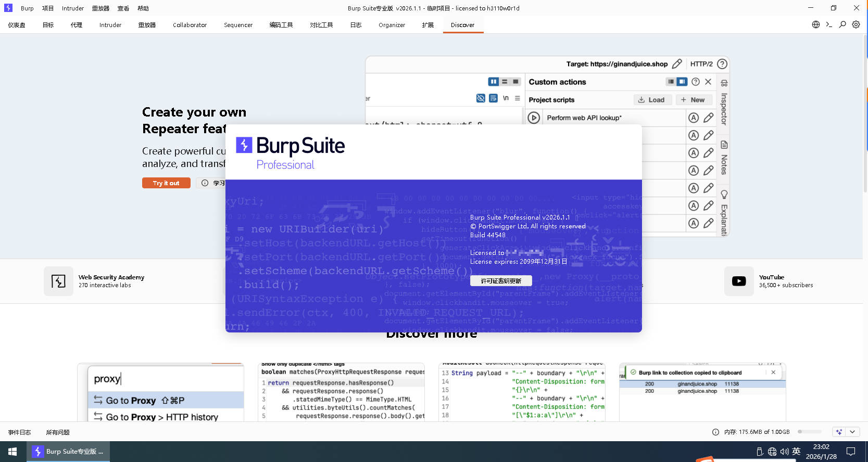Open search with the magnifier icon
Viewport: 868px width, 462px height.
842,24
